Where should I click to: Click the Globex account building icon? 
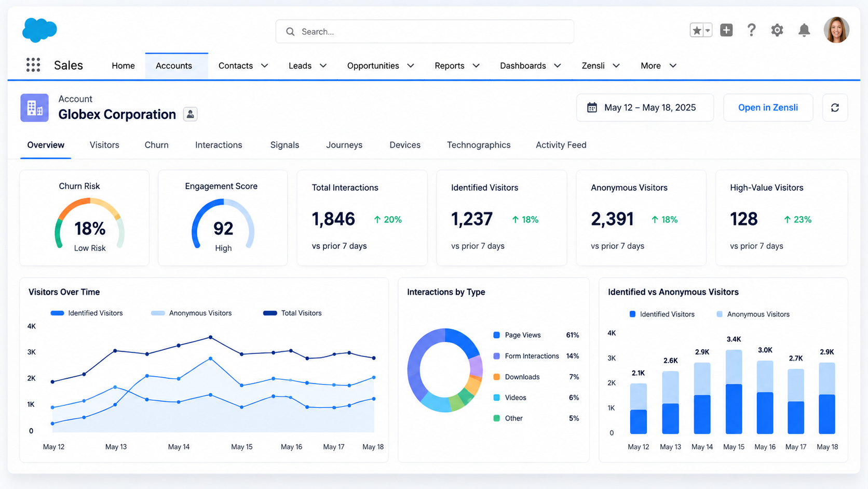coord(34,108)
